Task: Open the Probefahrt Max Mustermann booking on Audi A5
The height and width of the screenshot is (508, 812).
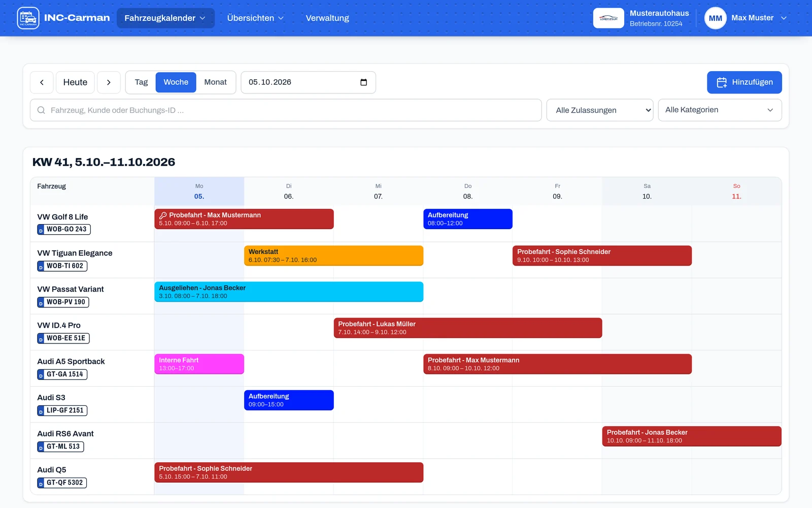Action: (x=557, y=364)
